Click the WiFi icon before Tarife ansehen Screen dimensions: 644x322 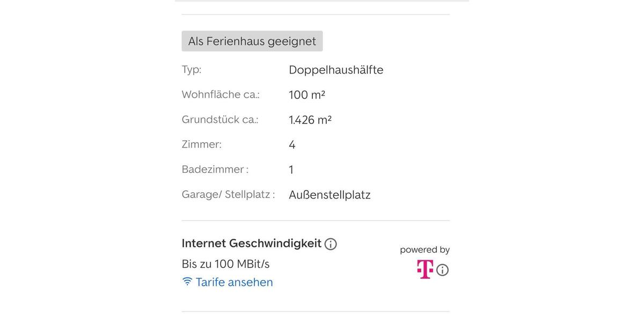point(186,281)
